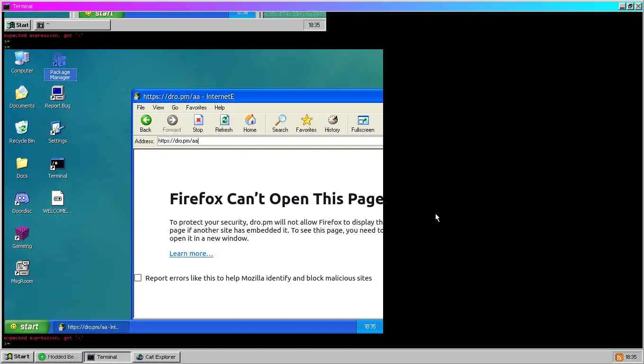
Task: Open the Settings desktop icon
Action: [x=58, y=132]
